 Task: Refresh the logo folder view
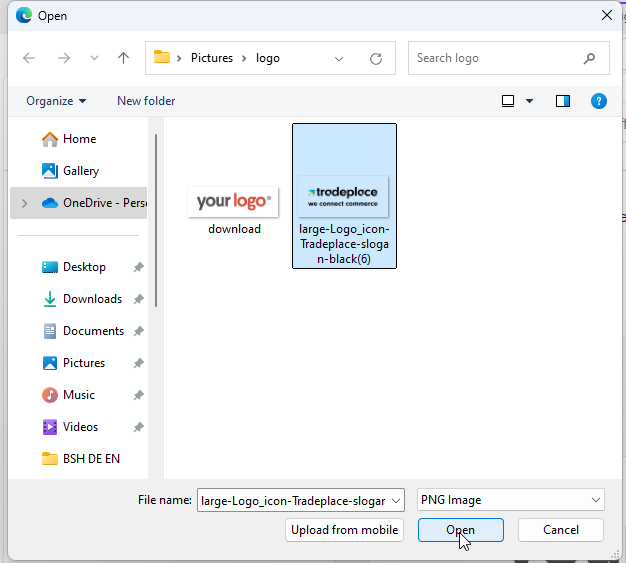(376, 59)
